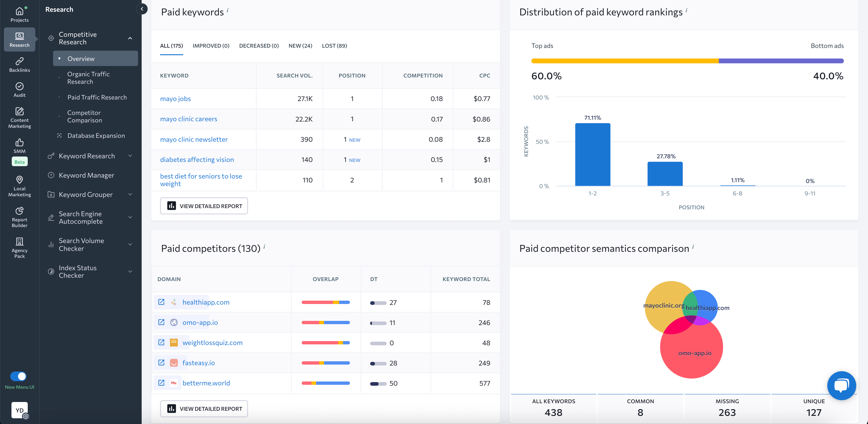Select the LOST (89) tab in paid keywords
This screenshot has width=868, height=424.
[334, 46]
